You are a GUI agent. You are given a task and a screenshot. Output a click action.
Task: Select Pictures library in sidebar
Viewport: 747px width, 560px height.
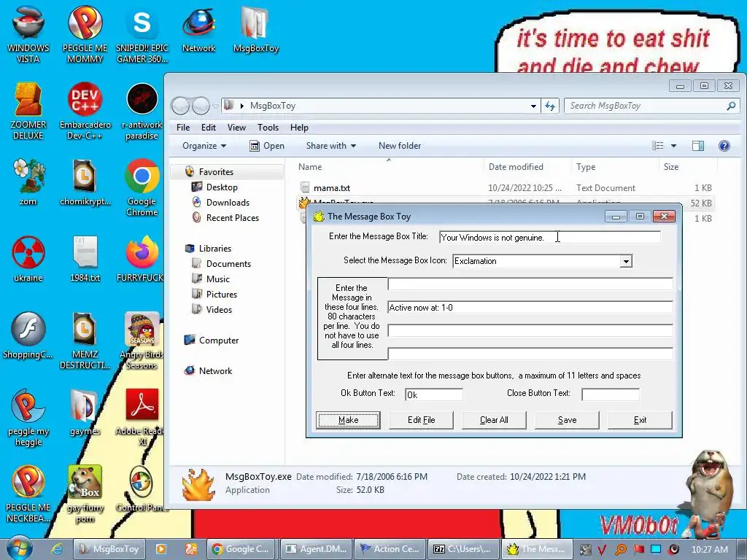[222, 295]
